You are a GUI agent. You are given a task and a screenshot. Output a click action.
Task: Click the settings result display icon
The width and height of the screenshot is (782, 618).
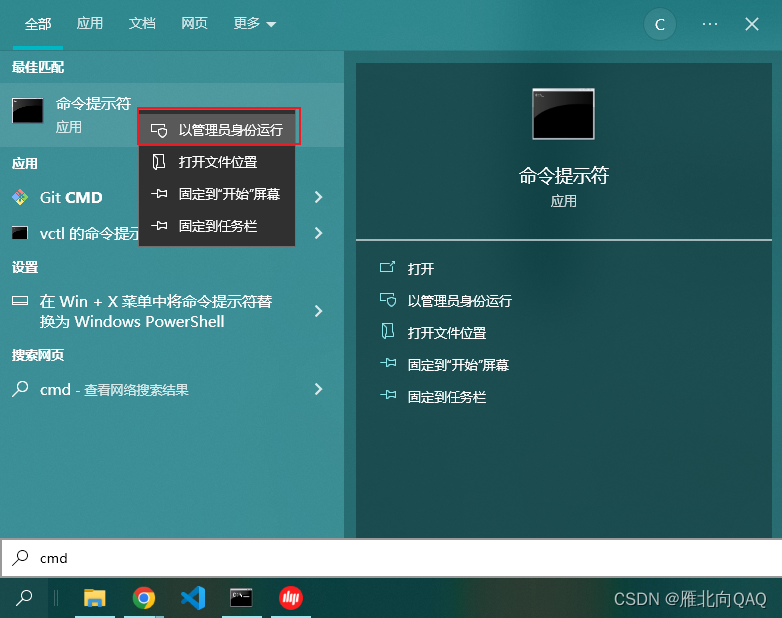click(20, 300)
